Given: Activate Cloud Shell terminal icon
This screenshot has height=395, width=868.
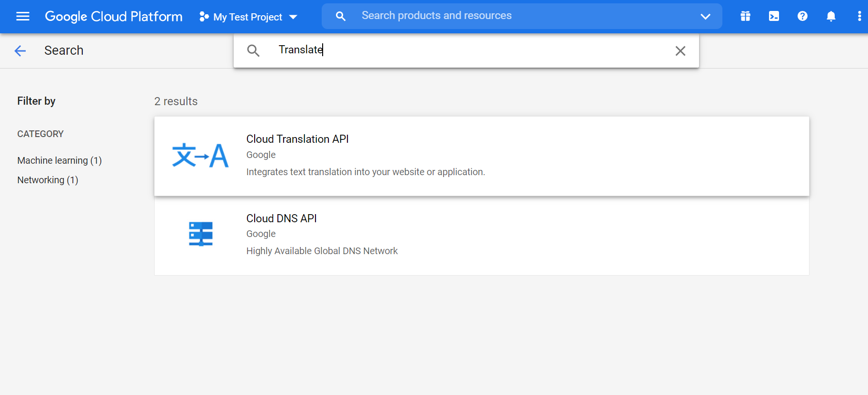Looking at the screenshot, I should coord(774,16).
